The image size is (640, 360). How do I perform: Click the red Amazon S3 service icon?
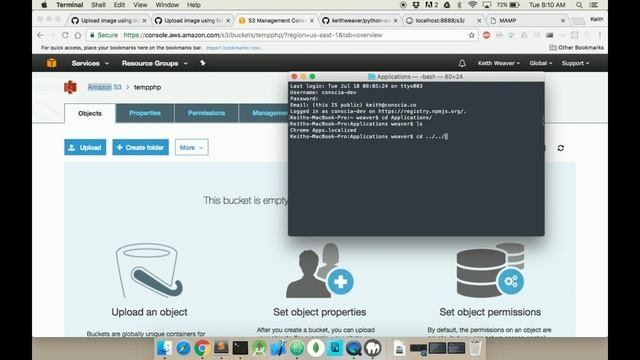(x=70, y=87)
